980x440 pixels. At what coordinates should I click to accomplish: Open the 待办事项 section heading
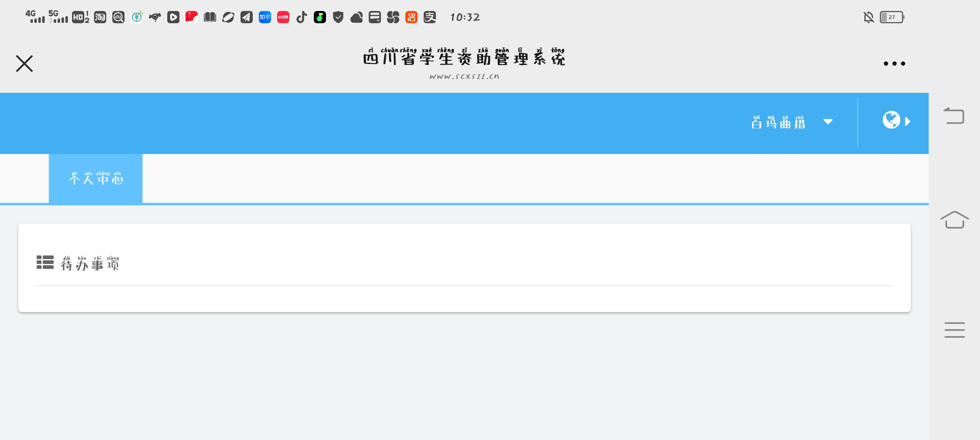click(90, 263)
